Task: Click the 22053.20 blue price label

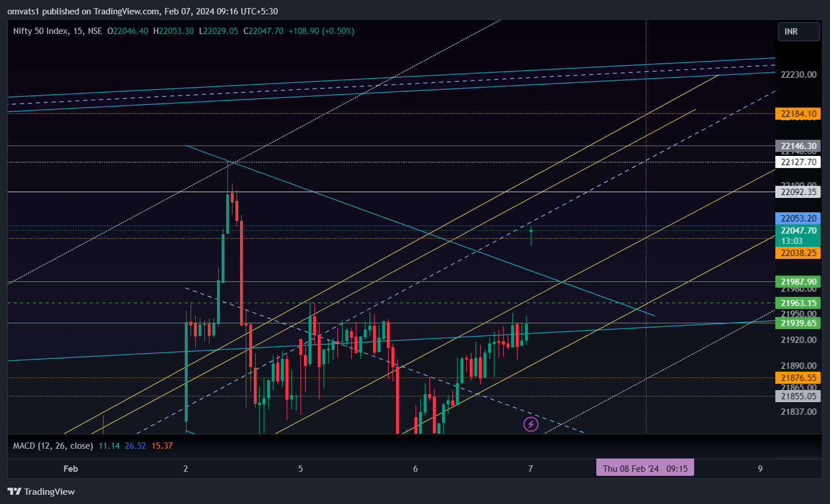Action: pyautogui.click(x=798, y=219)
